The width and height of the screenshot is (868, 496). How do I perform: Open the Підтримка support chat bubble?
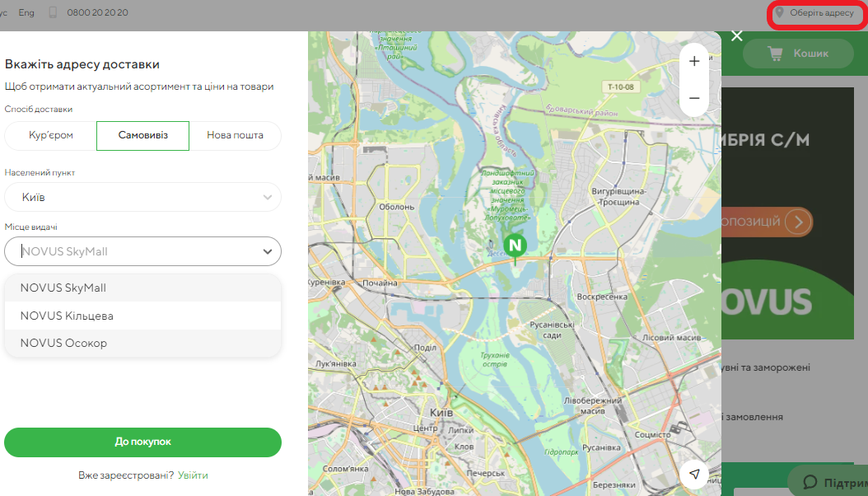point(827,481)
